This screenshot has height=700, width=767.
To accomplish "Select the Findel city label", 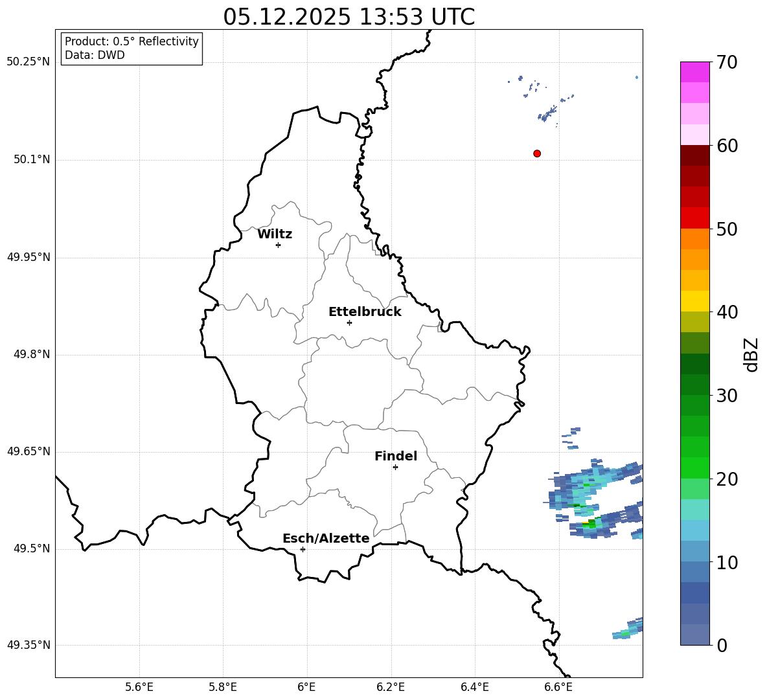I will click(x=396, y=456).
